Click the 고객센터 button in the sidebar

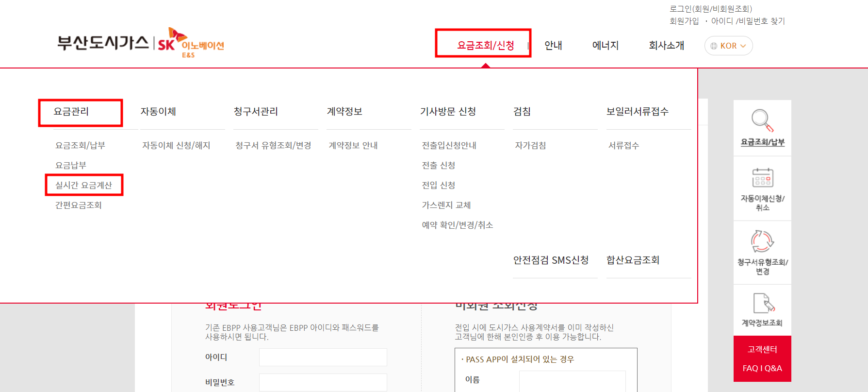(762, 349)
